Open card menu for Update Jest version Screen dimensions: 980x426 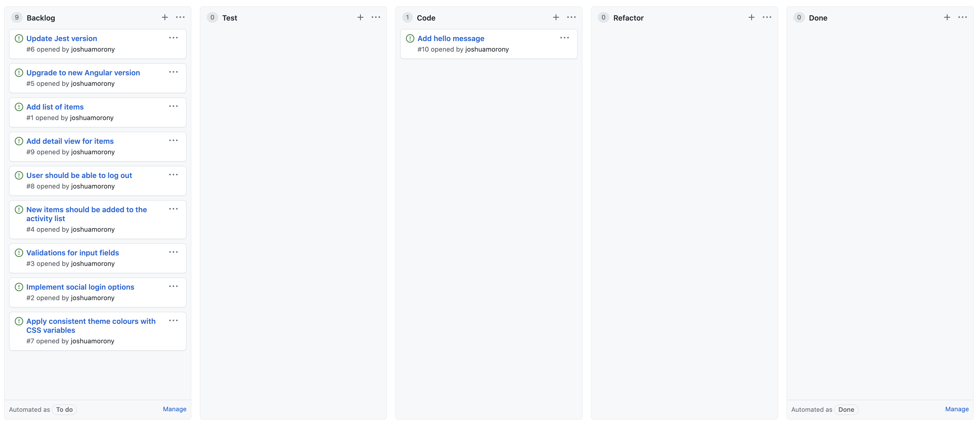point(173,38)
